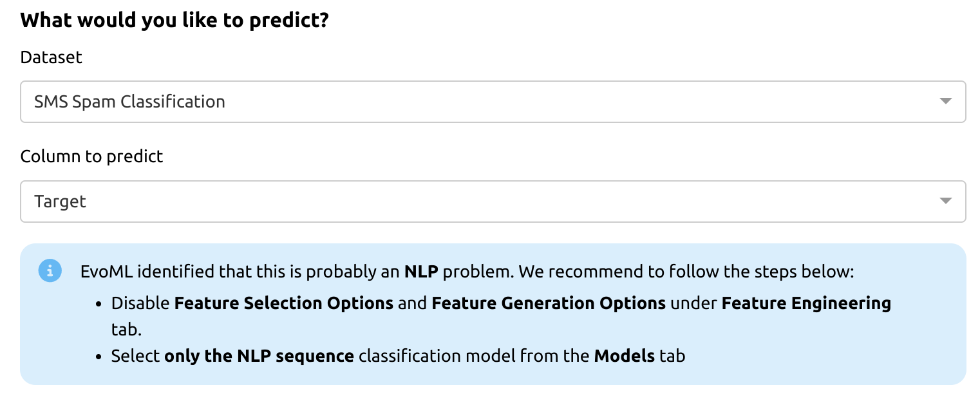Click empty middle area of Column select box

click(515, 202)
